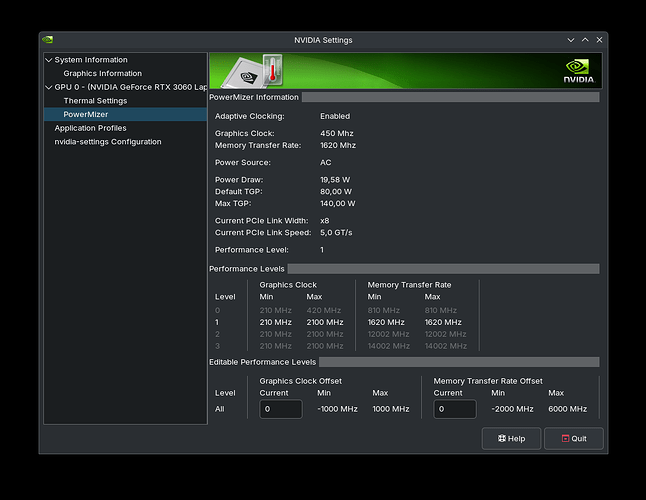
Task: Click the PCIe Link Width x8 value
Action: [x=325, y=221]
